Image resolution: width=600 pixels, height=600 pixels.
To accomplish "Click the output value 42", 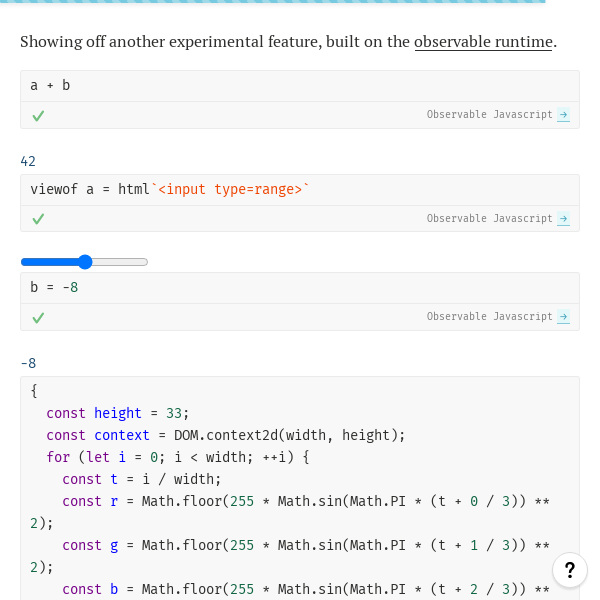I will tap(28, 161).
